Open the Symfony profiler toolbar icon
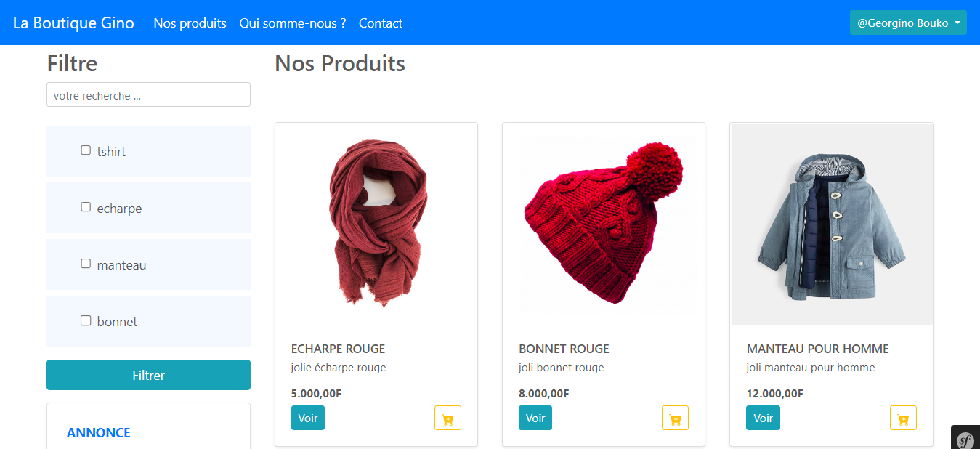 (x=965, y=439)
